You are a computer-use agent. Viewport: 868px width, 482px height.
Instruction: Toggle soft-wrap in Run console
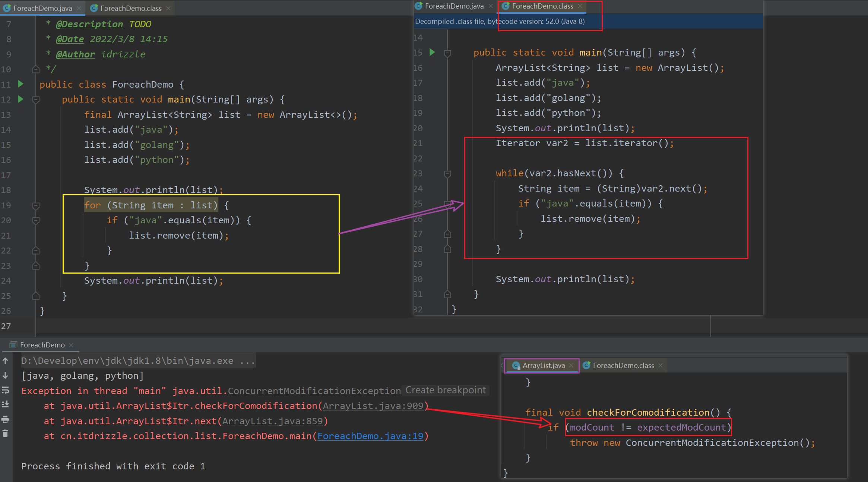point(6,390)
